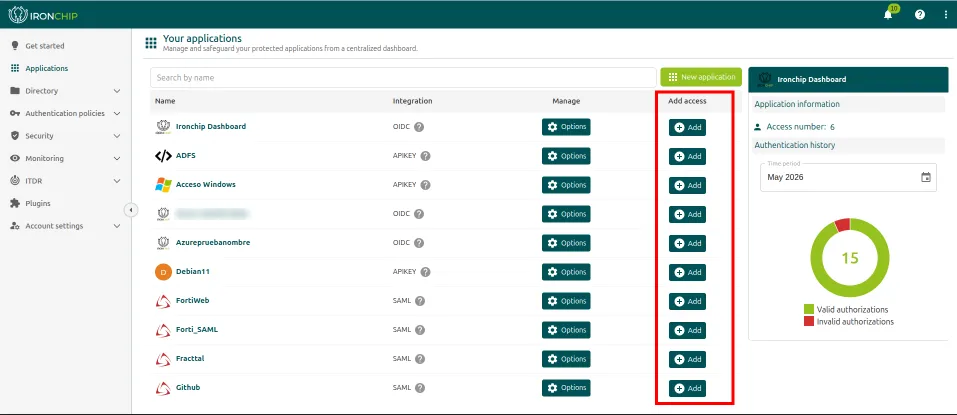This screenshot has width=957, height=415.
Task: Open Options for ADFS
Action: 566,156
